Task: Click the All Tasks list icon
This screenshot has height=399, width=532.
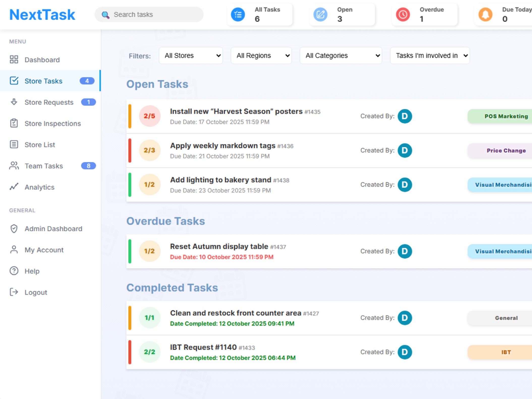Action: coord(238,14)
